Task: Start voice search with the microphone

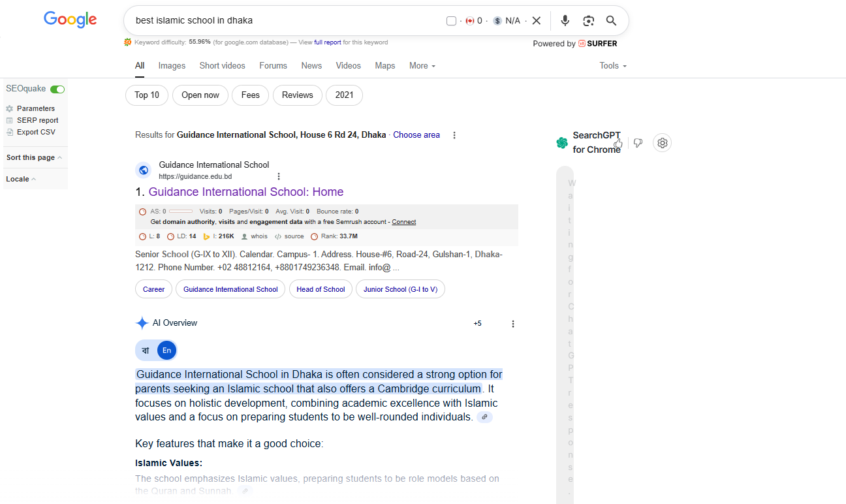Action: coord(565,21)
